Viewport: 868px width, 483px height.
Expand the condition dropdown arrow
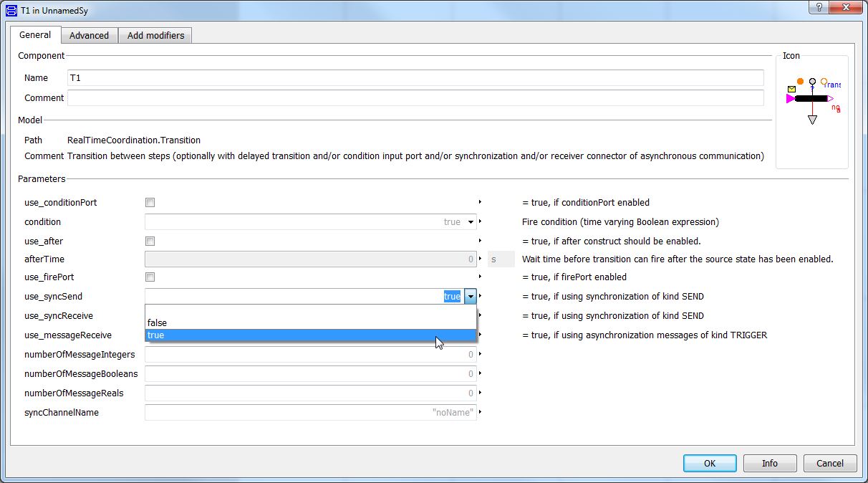(471, 222)
